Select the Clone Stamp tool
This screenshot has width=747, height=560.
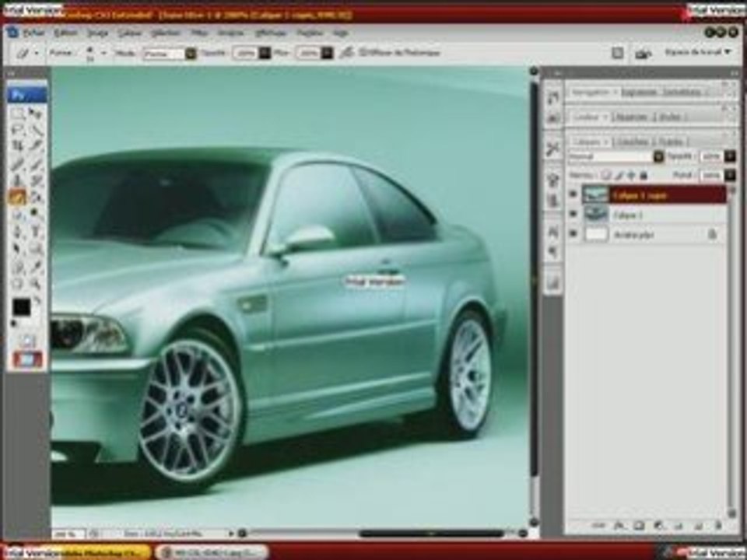pos(18,181)
